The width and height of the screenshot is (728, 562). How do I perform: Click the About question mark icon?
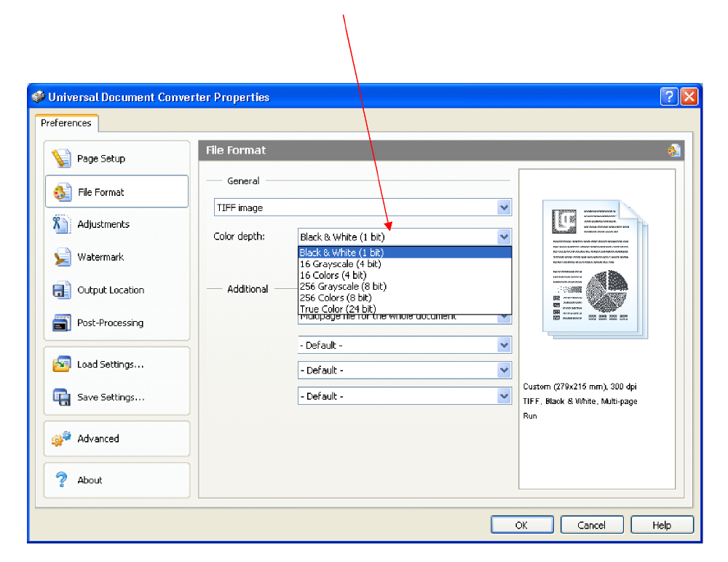click(x=61, y=479)
